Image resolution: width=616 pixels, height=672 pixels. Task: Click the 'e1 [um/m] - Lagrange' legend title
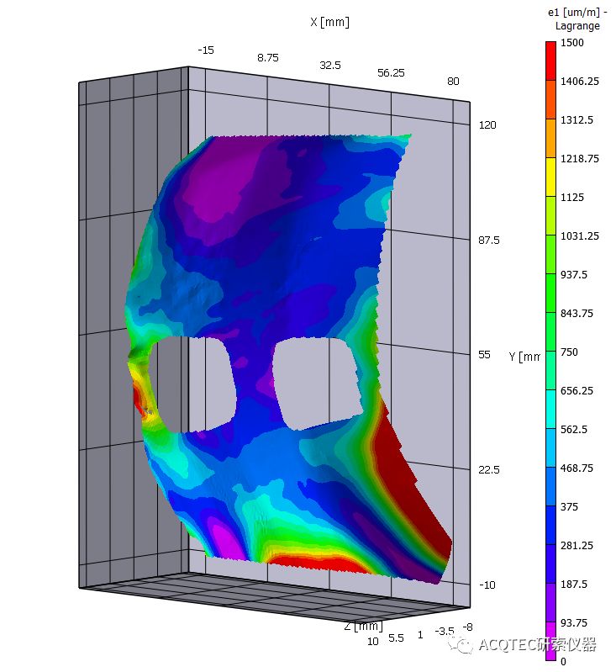[577, 19]
